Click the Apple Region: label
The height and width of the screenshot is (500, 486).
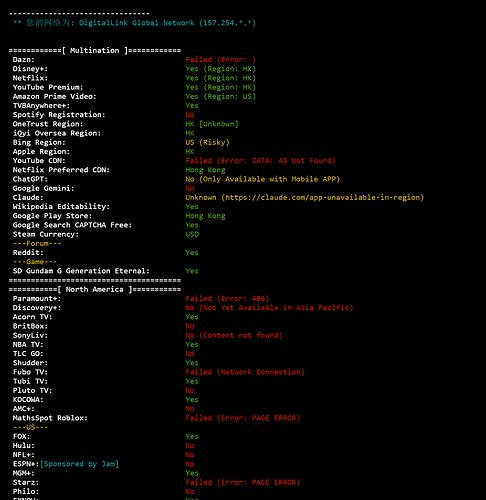click(41, 152)
